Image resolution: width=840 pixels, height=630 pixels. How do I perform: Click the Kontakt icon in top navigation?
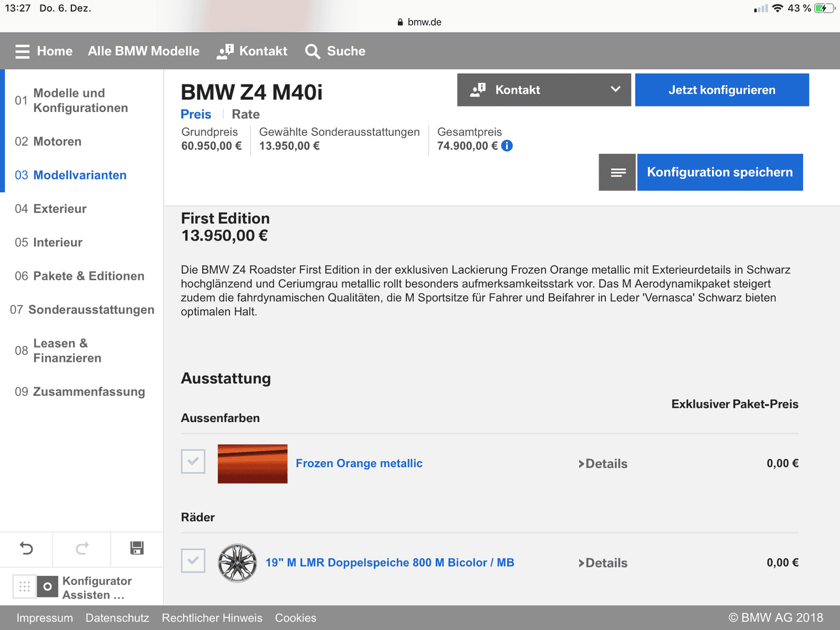pyautogui.click(x=225, y=51)
